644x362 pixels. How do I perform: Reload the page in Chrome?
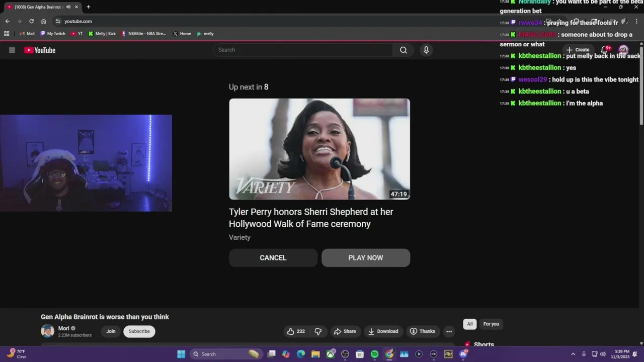pos(31,21)
